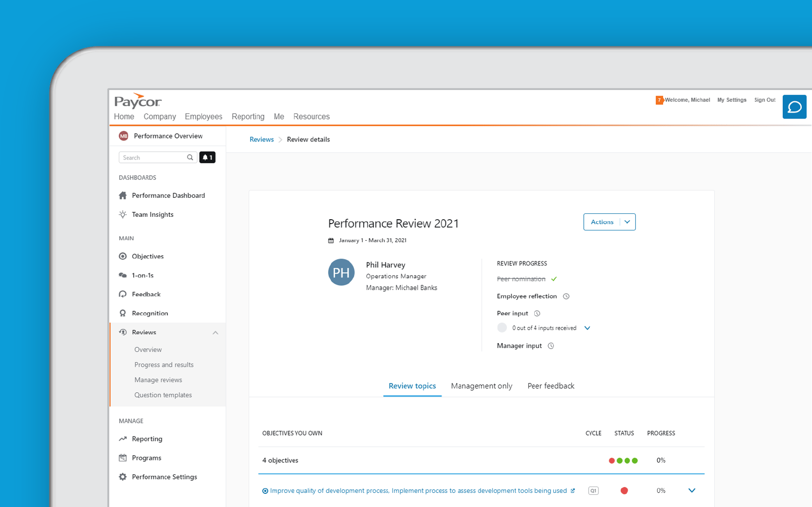
Task: Click the clock icon next to Employee reflection
Action: [x=566, y=297]
